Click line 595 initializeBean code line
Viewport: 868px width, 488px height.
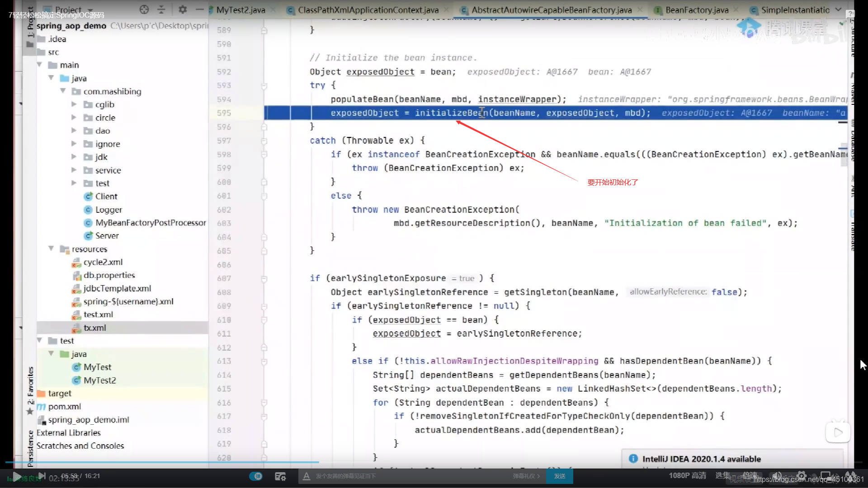point(555,113)
